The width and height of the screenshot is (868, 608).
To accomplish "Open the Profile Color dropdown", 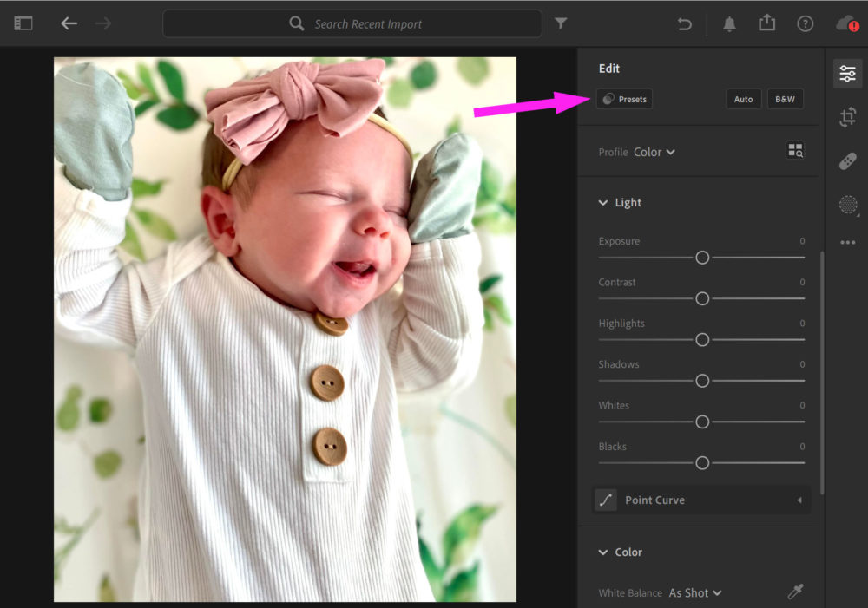I will (x=654, y=152).
